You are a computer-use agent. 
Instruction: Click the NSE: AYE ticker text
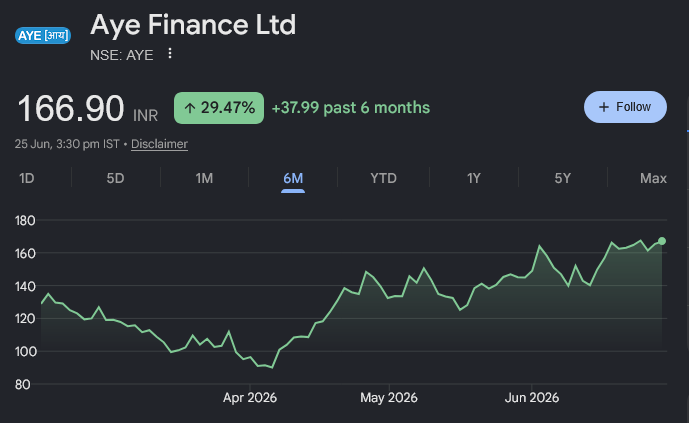click(x=122, y=55)
